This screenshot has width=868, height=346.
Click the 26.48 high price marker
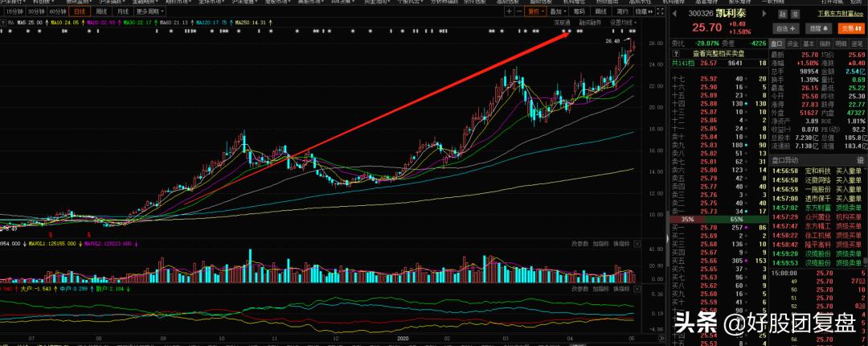click(x=612, y=41)
